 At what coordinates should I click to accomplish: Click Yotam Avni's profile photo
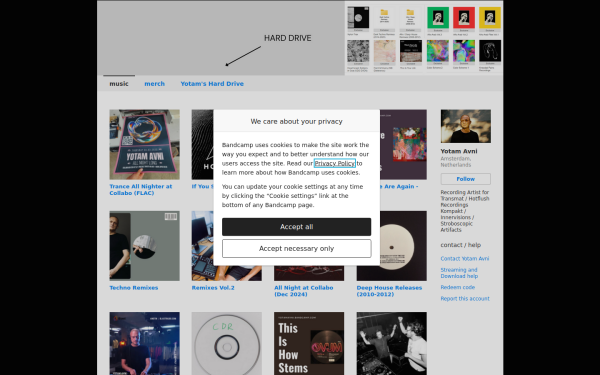466,126
